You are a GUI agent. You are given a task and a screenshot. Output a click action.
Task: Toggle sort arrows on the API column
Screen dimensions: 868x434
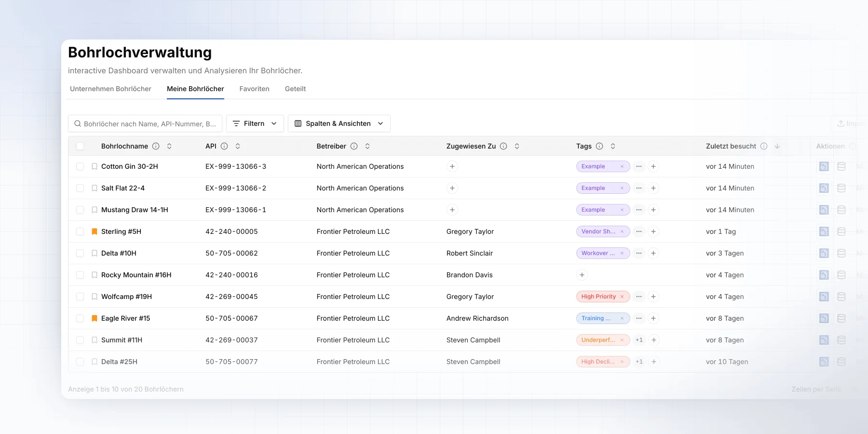(x=238, y=146)
